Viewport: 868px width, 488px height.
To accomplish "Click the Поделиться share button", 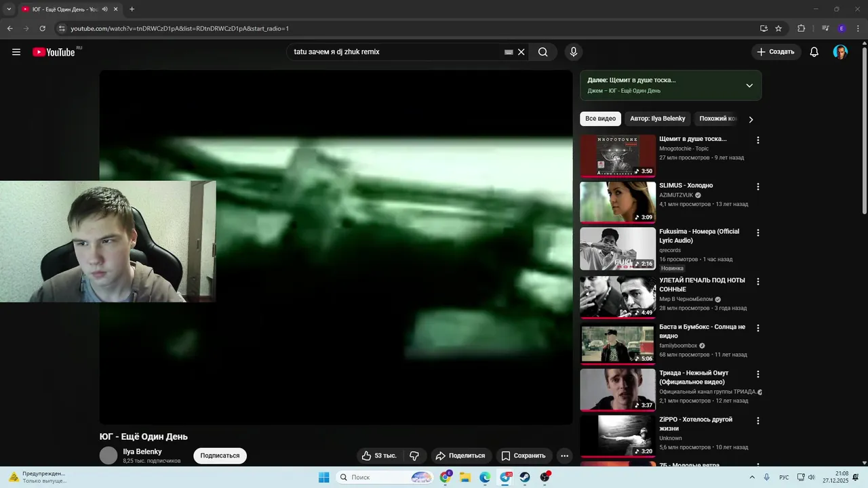I will pyautogui.click(x=460, y=455).
